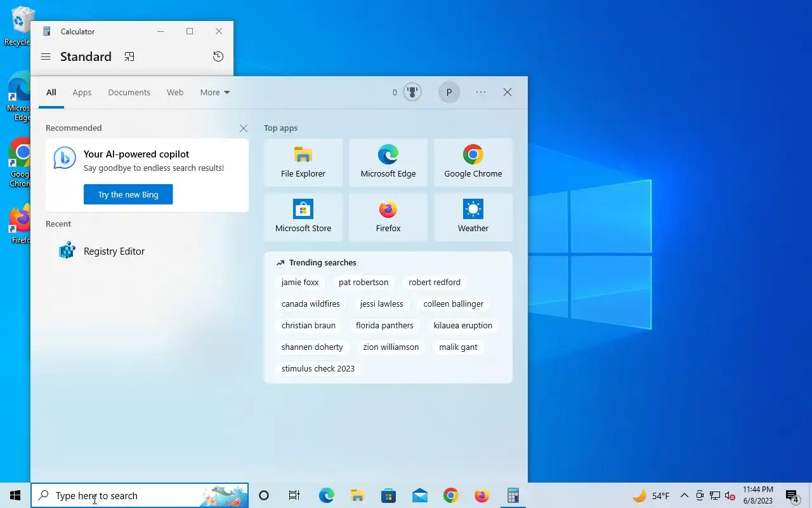Screen dimensions: 812x508
Task: Toggle Calculator keep on top icon
Action: tap(129, 57)
